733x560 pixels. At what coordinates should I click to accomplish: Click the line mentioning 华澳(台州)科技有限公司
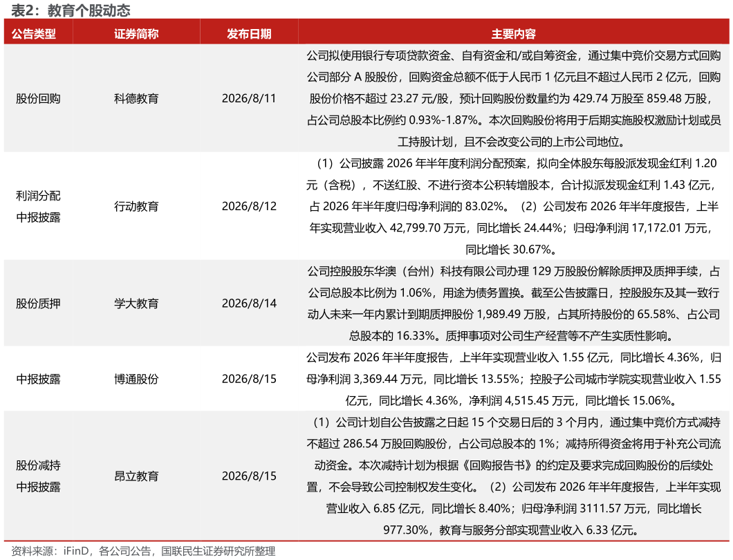coord(514,272)
